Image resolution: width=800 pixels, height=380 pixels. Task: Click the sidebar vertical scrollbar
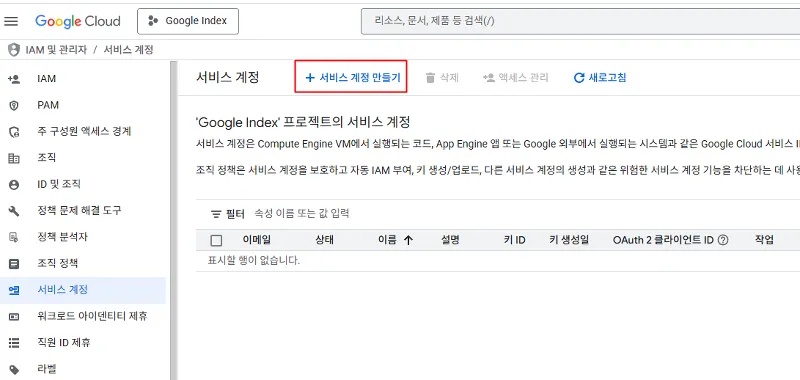click(x=173, y=220)
